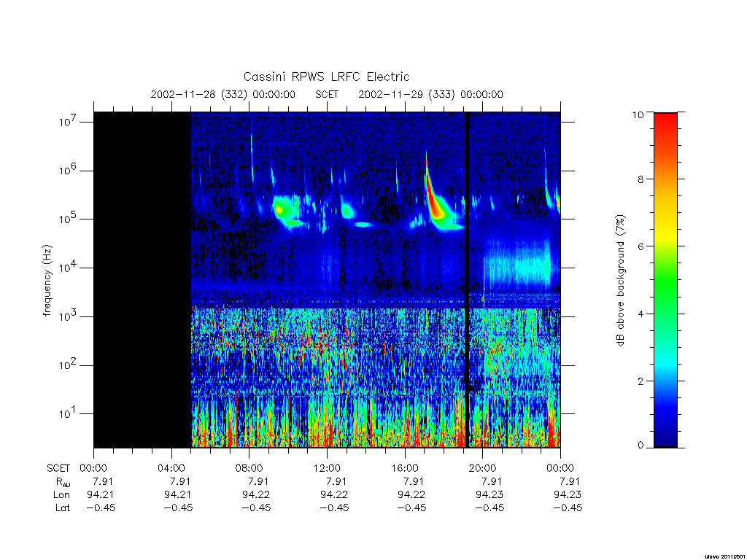Click the 10^5 frequency tick label
The width and height of the screenshot is (747, 560).
(69, 219)
